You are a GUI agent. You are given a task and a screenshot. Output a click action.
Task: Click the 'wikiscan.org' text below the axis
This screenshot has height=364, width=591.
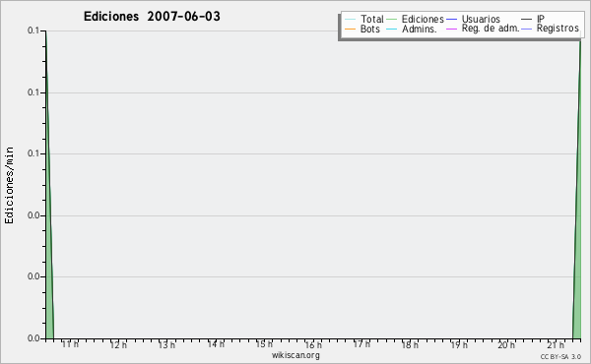tap(295, 355)
